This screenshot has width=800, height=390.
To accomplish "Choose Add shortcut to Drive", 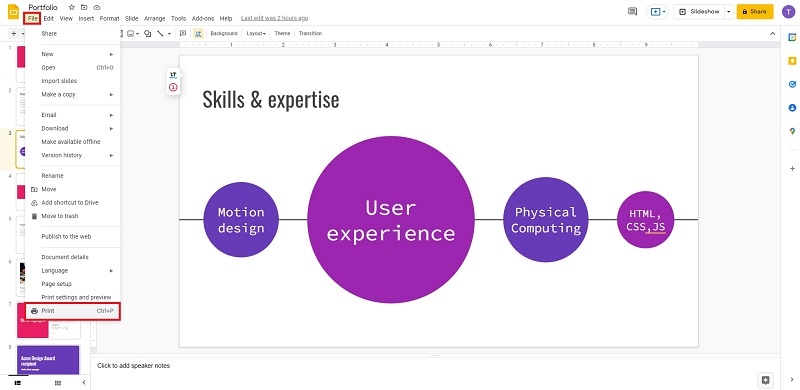I will pyautogui.click(x=72, y=203).
